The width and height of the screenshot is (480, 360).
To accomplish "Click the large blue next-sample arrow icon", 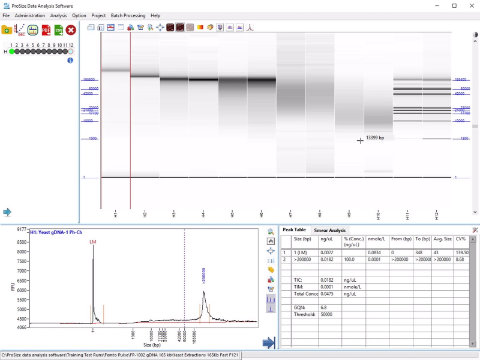I will 269,343.
